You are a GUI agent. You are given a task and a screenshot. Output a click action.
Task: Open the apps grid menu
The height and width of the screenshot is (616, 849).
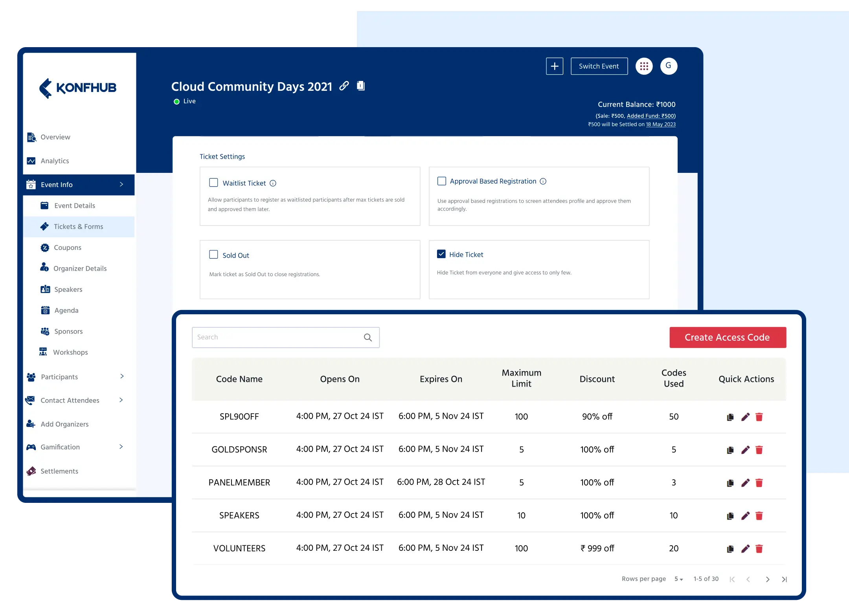[x=644, y=66]
